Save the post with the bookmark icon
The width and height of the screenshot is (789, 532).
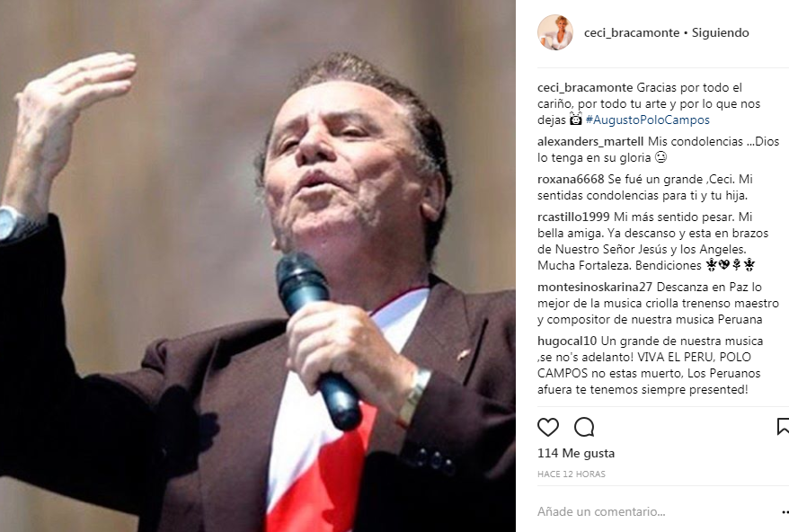click(783, 426)
